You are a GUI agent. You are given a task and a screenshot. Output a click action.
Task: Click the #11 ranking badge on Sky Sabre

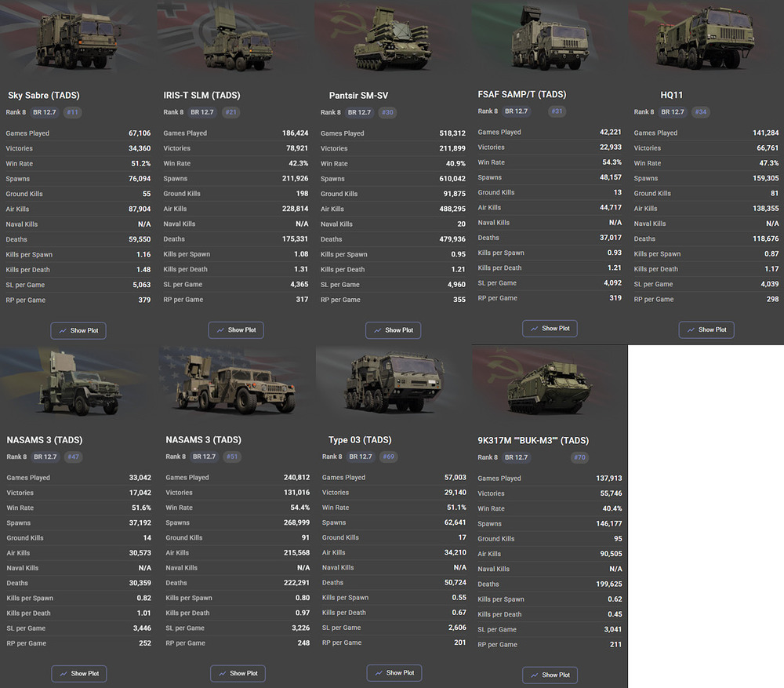[x=72, y=112]
